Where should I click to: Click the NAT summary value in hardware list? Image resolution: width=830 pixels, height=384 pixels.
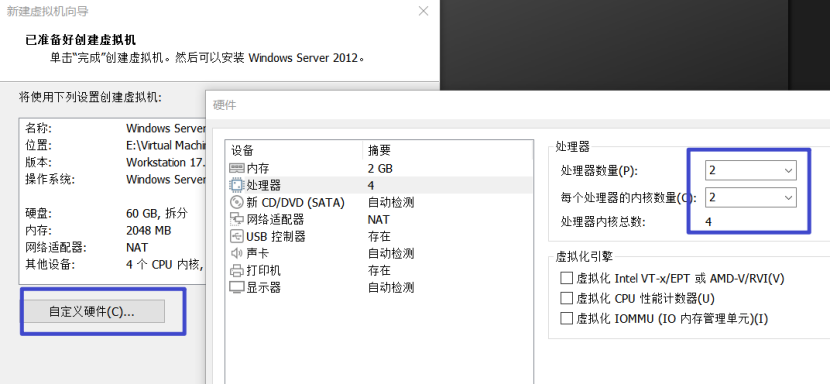click(x=378, y=219)
